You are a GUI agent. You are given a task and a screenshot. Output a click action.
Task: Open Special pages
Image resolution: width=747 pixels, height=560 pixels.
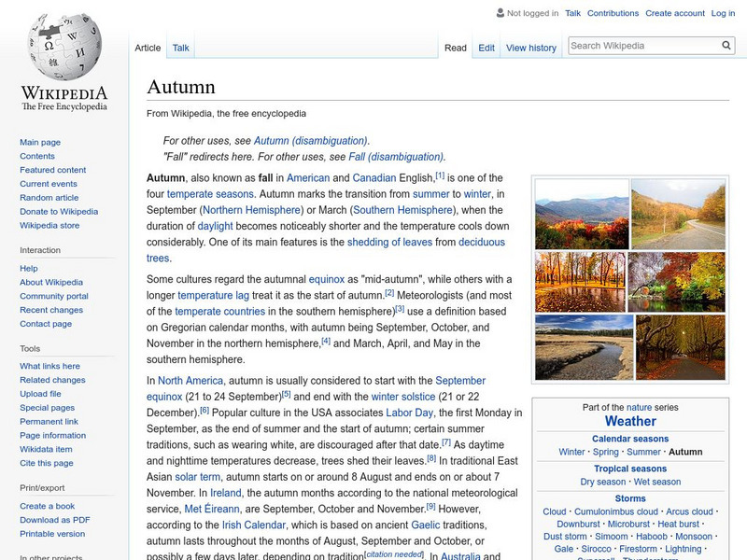point(48,407)
